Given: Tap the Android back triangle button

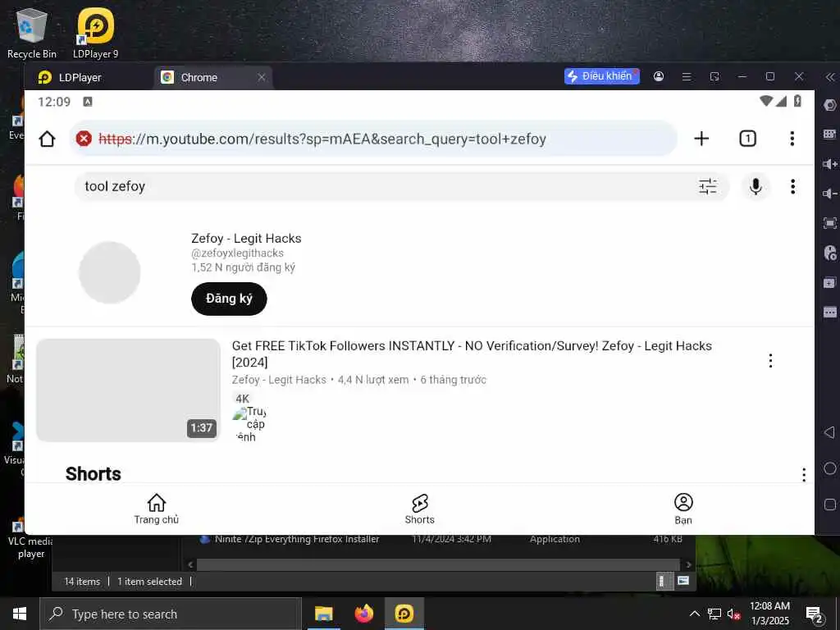Looking at the screenshot, I should [830, 432].
